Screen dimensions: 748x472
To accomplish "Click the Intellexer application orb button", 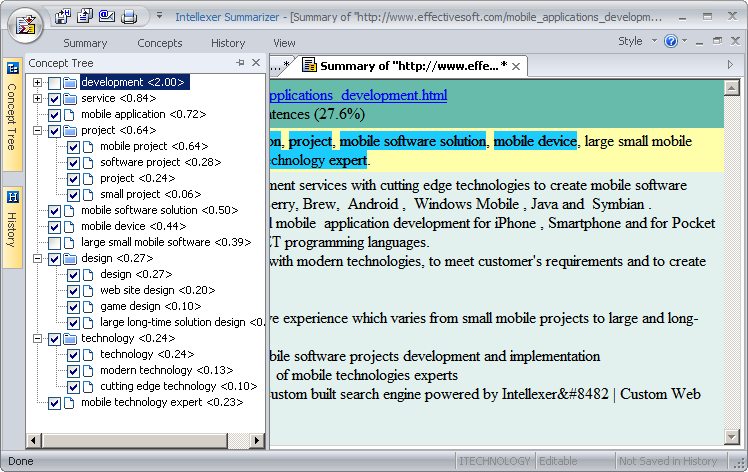I will click(x=25, y=23).
